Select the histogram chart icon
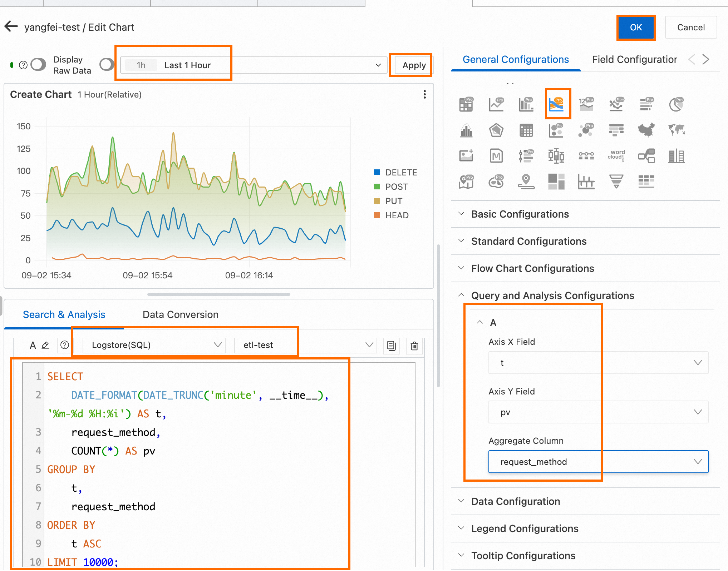This screenshot has height=571, width=728. [x=466, y=130]
